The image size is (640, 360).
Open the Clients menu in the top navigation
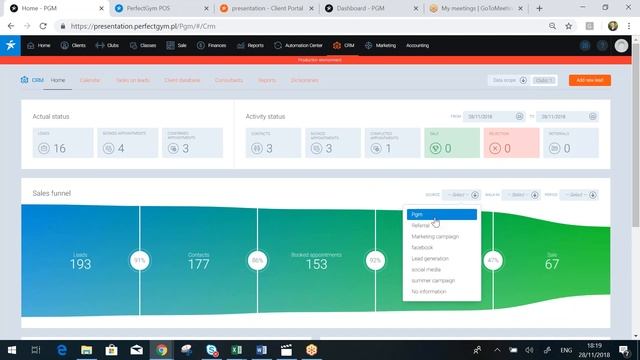(x=73, y=45)
